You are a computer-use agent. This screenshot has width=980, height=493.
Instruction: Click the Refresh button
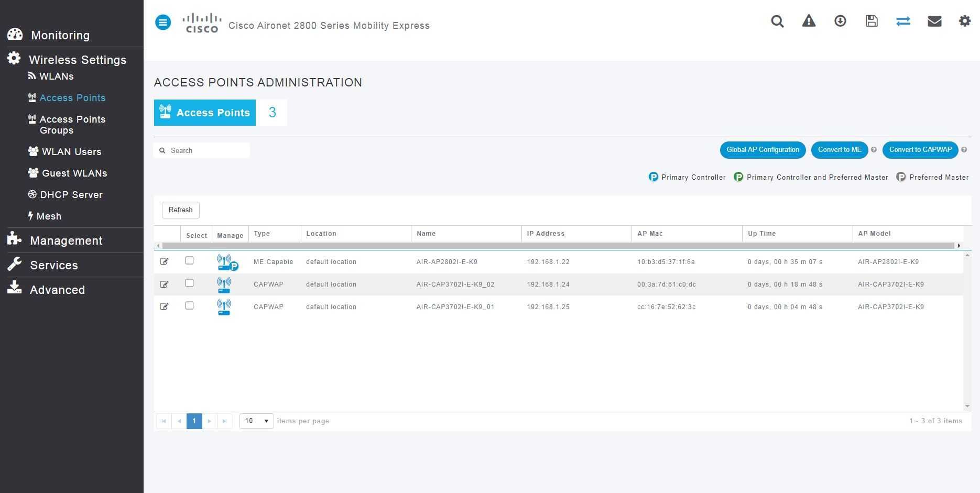[x=181, y=210]
